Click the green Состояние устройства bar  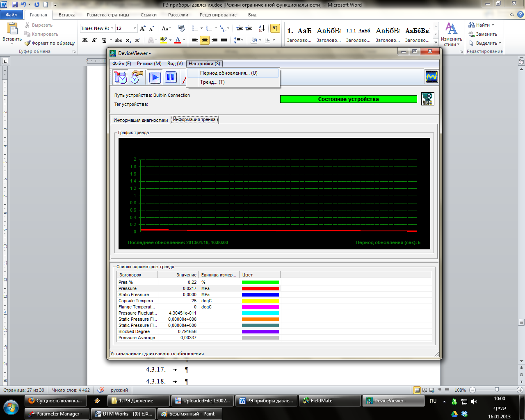(349, 99)
